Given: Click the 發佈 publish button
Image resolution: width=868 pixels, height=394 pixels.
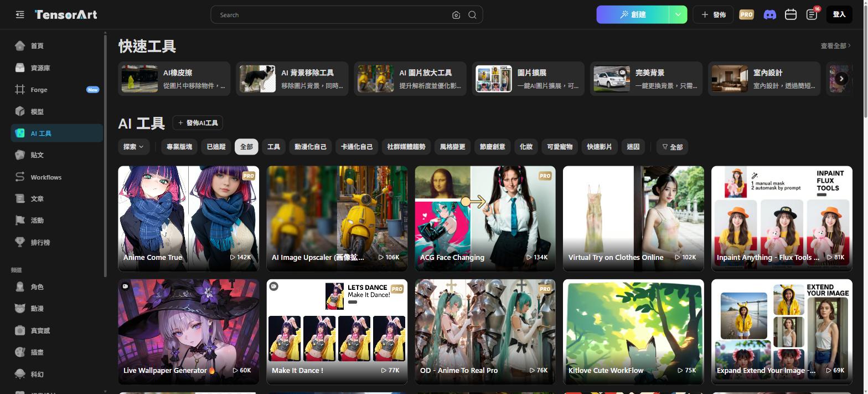Looking at the screenshot, I should click(713, 14).
